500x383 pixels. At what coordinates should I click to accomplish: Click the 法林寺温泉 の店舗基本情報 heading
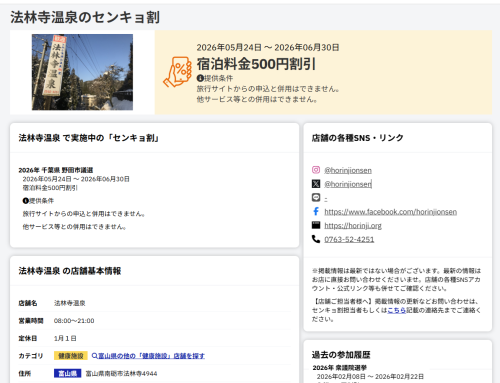point(70,271)
